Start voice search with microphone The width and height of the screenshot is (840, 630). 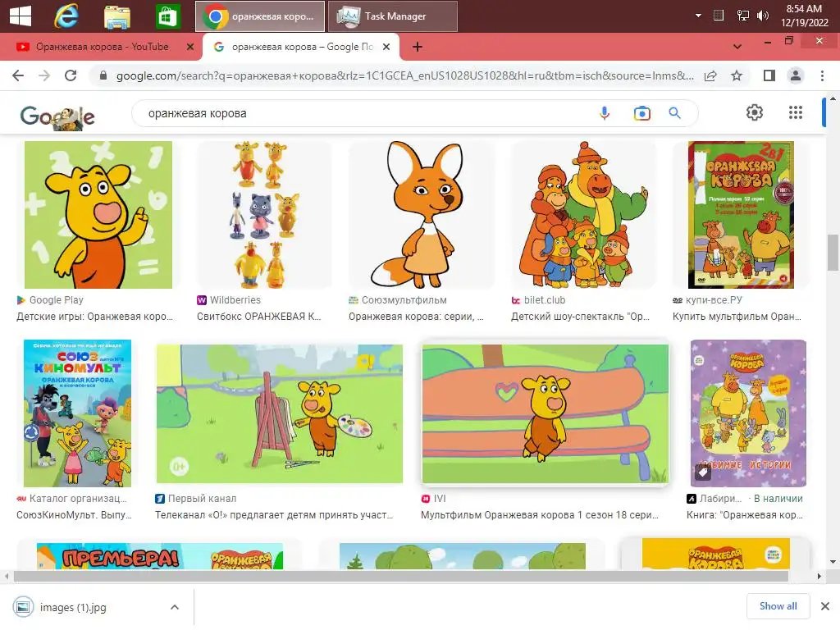(x=605, y=113)
